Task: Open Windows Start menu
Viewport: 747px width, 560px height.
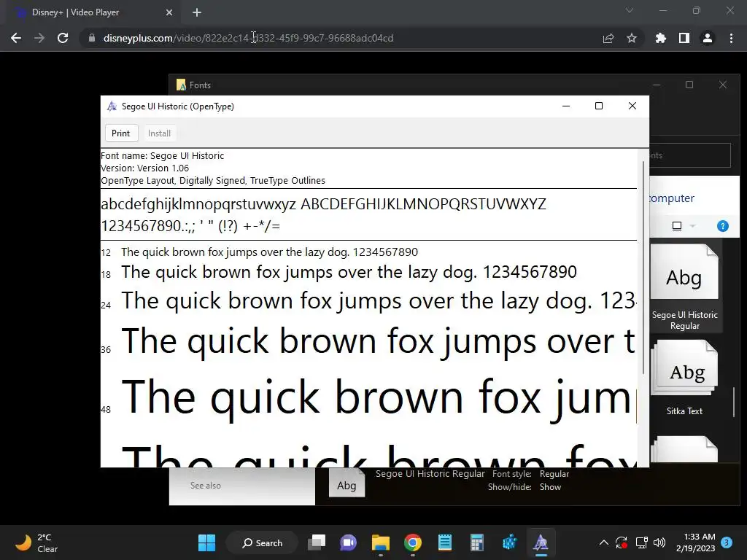Action: coord(206,542)
